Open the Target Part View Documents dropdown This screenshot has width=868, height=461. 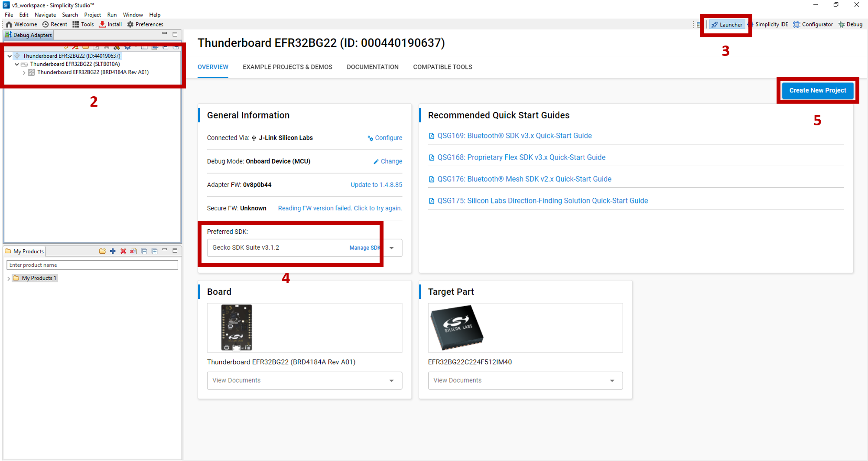pos(525,380)
